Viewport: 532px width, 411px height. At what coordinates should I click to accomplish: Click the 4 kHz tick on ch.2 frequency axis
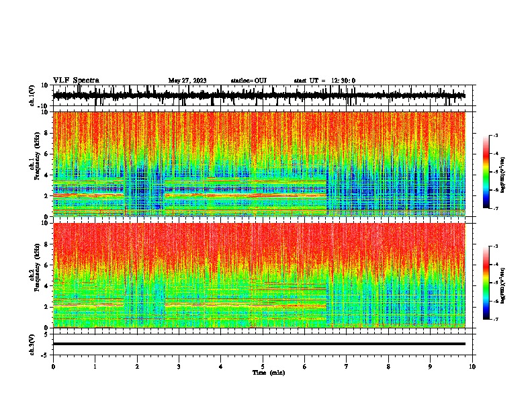tap(46, 286)
